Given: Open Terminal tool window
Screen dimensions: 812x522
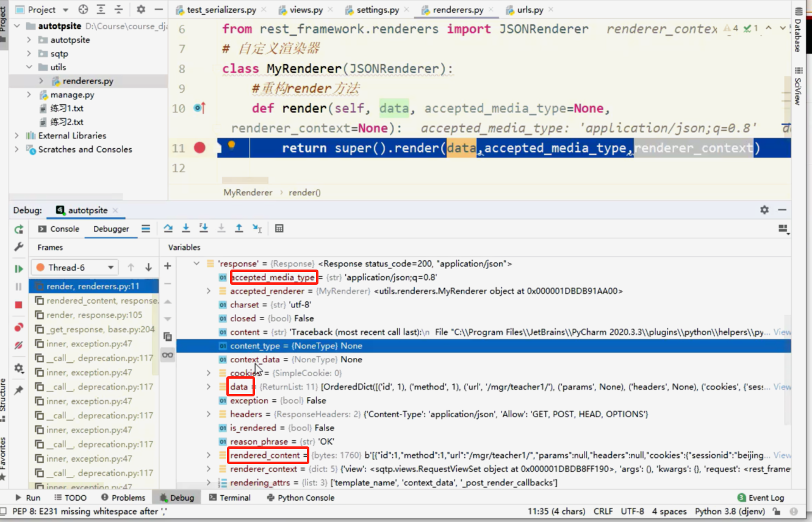Looking at the screenshot, I should pyautogui.click(x=229, y=498).
